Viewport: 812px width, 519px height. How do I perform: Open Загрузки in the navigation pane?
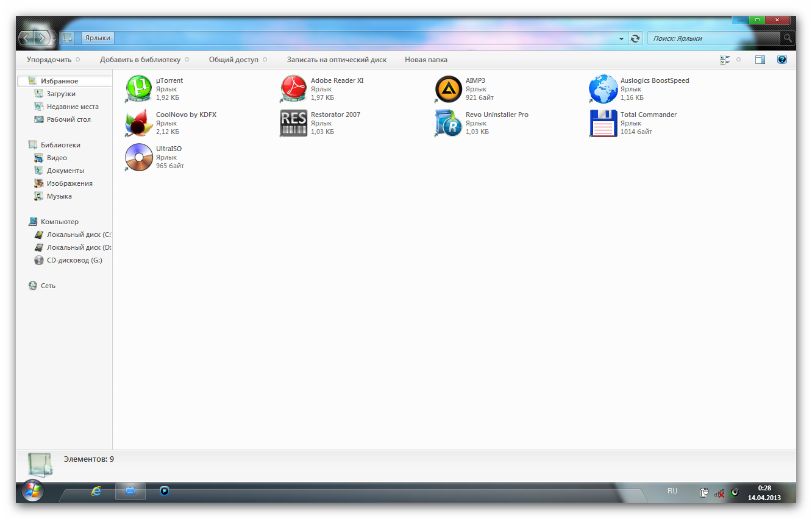[x=61, y=94]
